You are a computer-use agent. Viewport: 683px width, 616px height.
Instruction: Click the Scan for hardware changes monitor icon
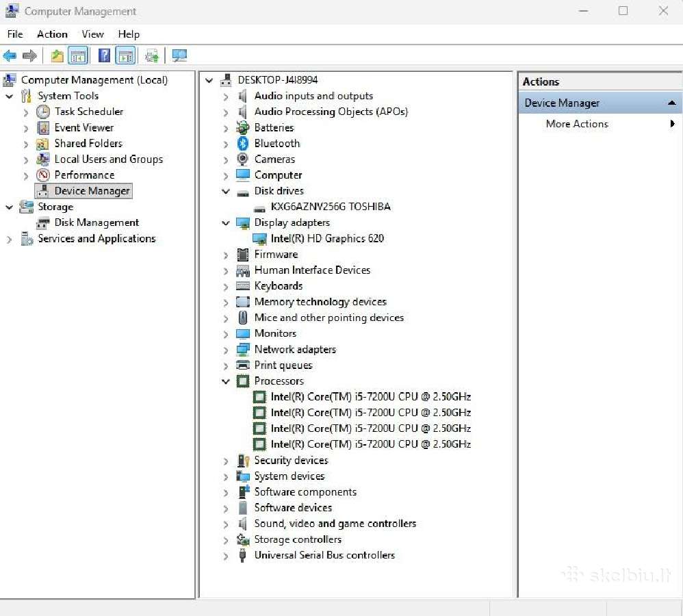(179, 55)
